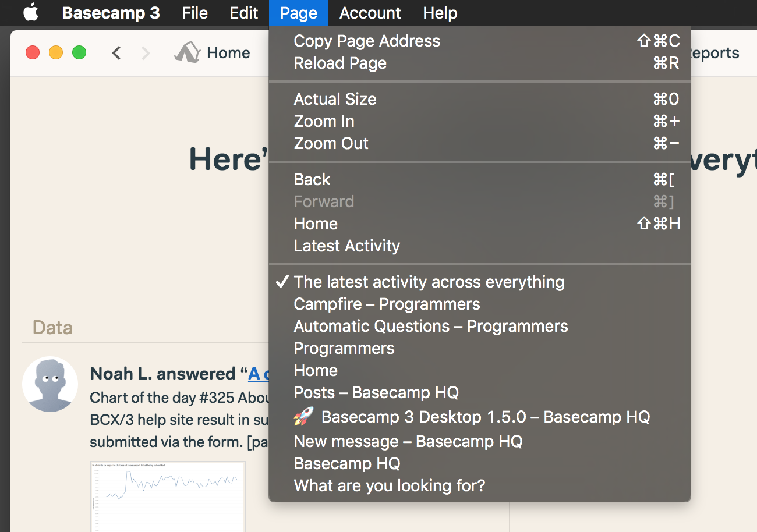Go to 'What are you looking for?' entry
The height and width of the screenshot is (532, 757).
[x=480, y=485]
